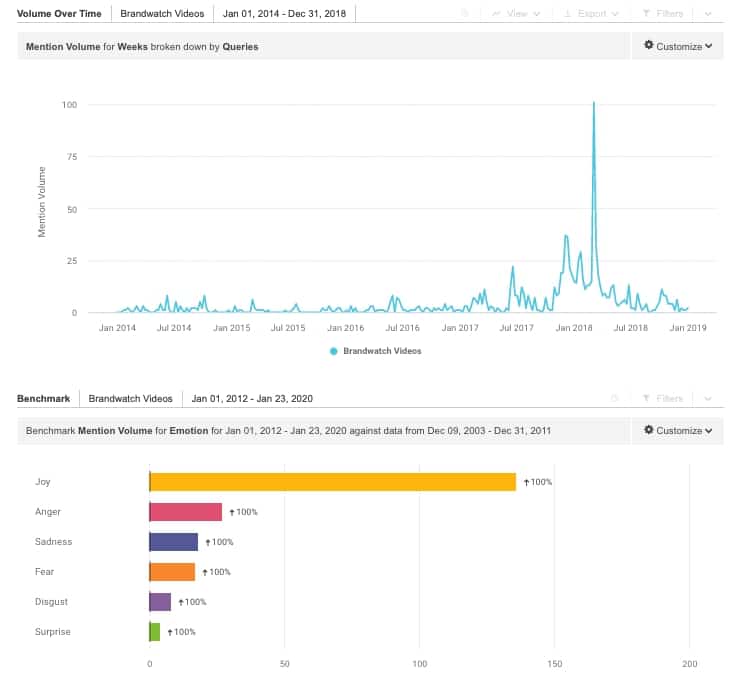Image resolution: width=734 pixels, height=684 pixels.
Task: Expand the chevron beside the top Filters button
Action: point(708,14)
